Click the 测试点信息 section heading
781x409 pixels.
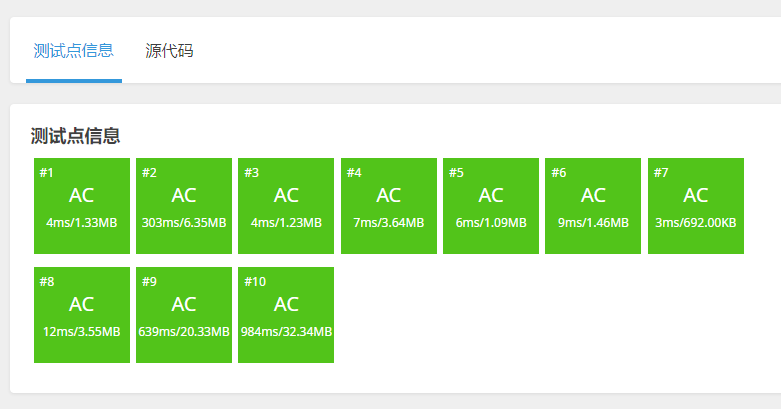(76, 136)
